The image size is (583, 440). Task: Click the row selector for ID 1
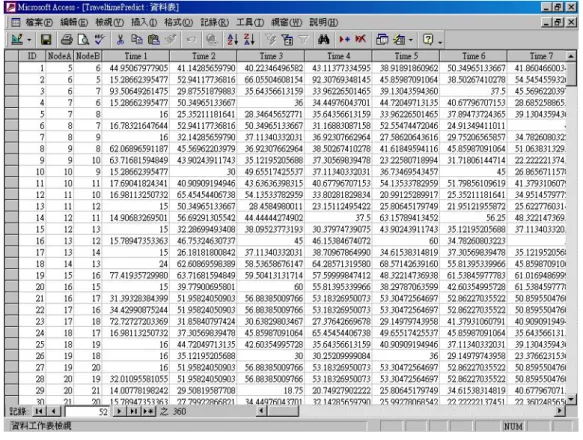pos(12,68)
